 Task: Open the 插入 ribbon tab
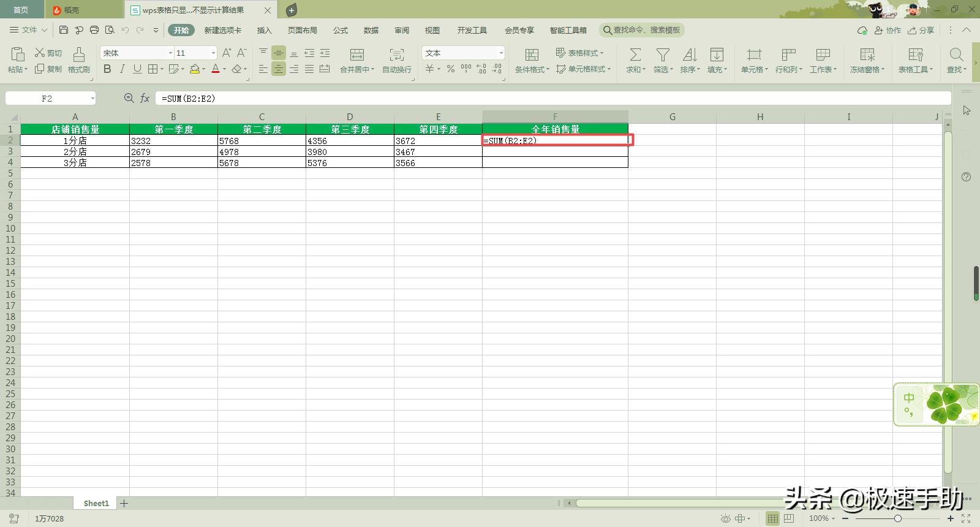tap(264, 30)
